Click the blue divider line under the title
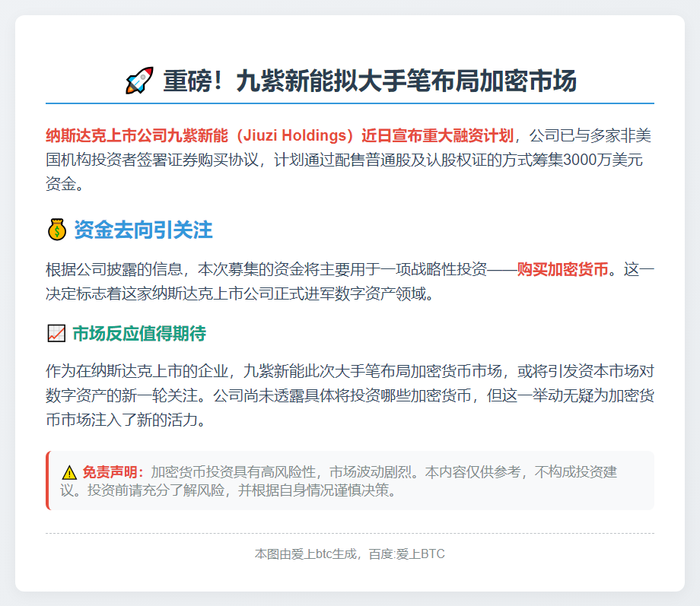 (350, 103)
